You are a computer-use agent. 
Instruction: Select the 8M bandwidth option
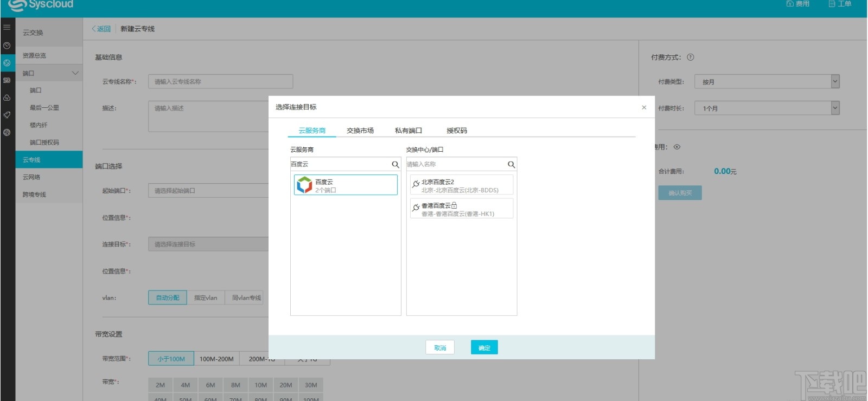[235, 385]
